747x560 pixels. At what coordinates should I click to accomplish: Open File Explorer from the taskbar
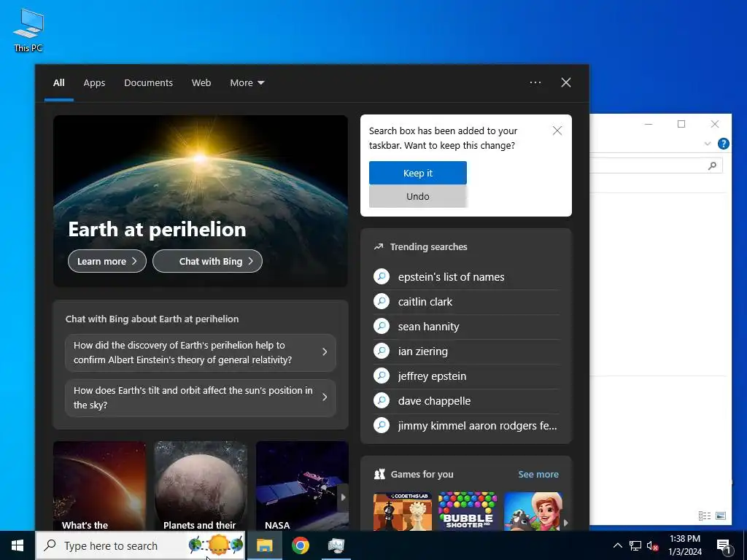(264, 545)
